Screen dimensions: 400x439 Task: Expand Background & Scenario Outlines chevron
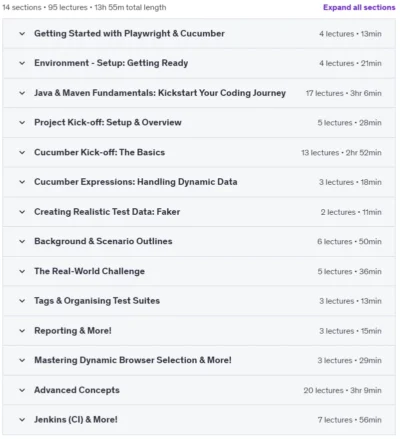[x=22, y=241]
